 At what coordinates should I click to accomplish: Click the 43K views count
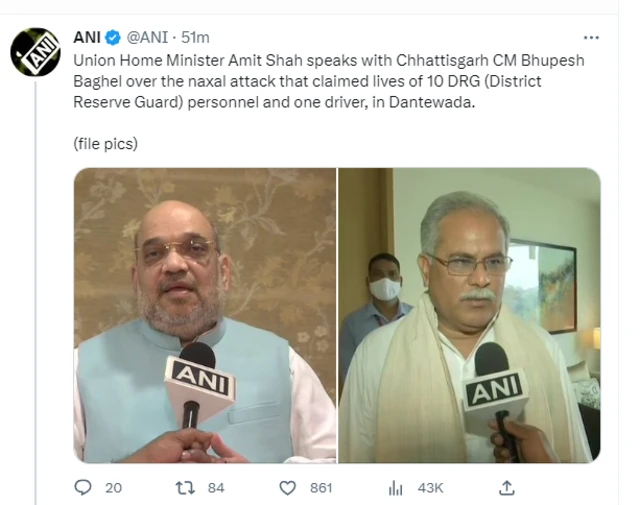click(430, 488)
